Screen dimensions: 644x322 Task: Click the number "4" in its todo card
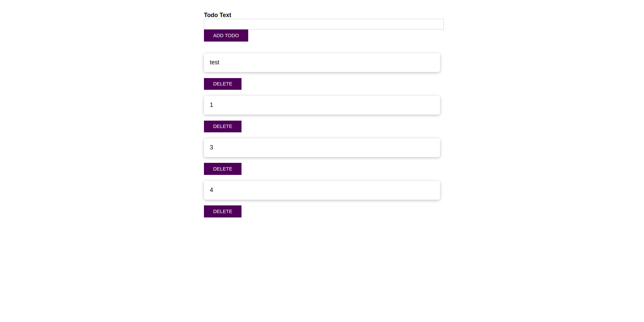(211, 190)
